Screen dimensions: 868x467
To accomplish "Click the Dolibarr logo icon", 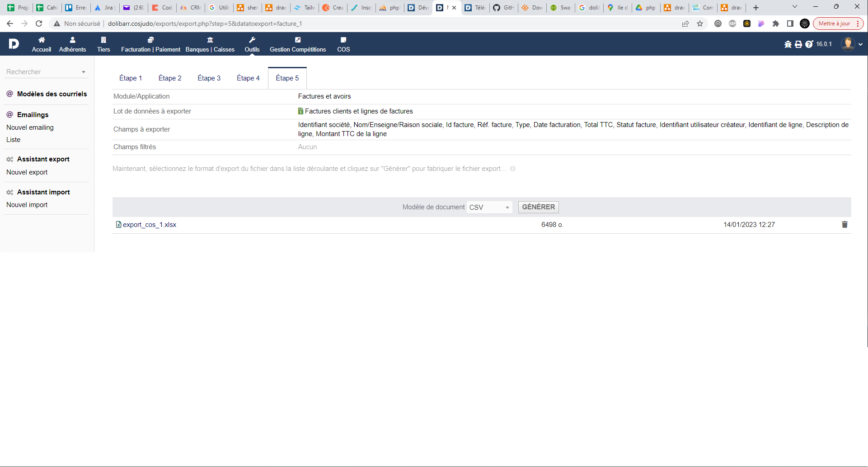I will [x=14, y=44].
